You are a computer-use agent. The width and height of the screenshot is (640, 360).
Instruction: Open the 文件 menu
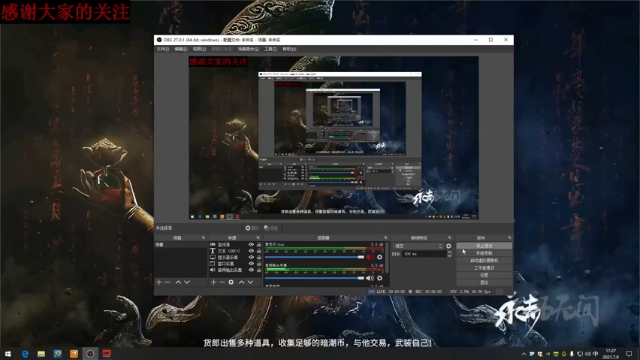tap(162, 49)
